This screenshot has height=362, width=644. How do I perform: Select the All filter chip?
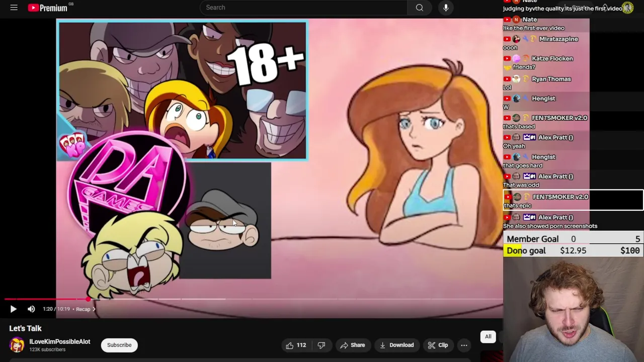488,336
